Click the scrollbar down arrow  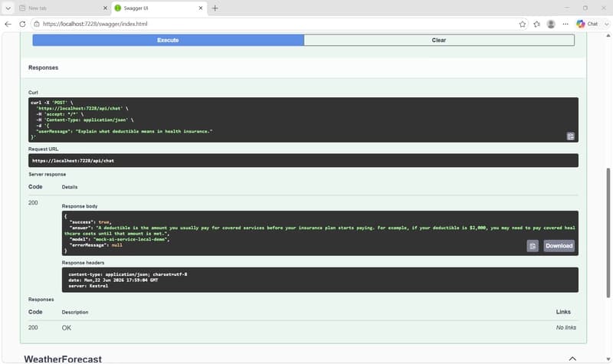608,359
